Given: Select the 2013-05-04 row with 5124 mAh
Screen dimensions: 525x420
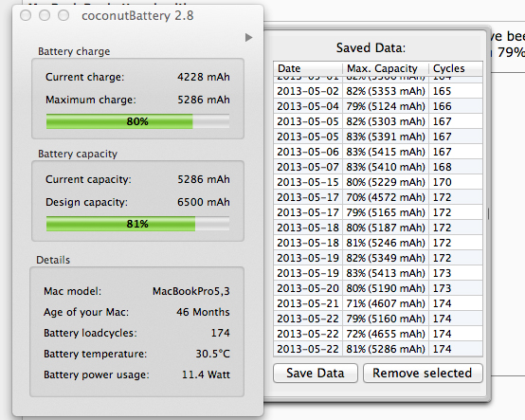Looking at the screenshot, I should pyautogui.click(x=378, y=106).
